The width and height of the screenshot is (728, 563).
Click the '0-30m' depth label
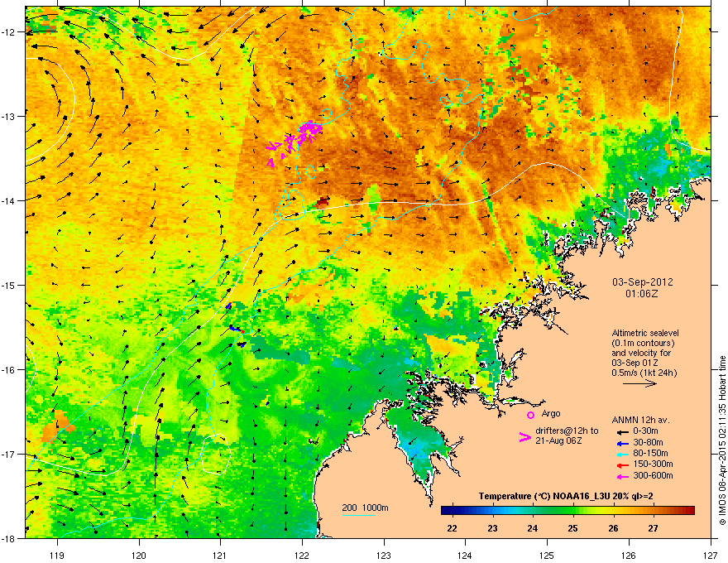point(645,431)
